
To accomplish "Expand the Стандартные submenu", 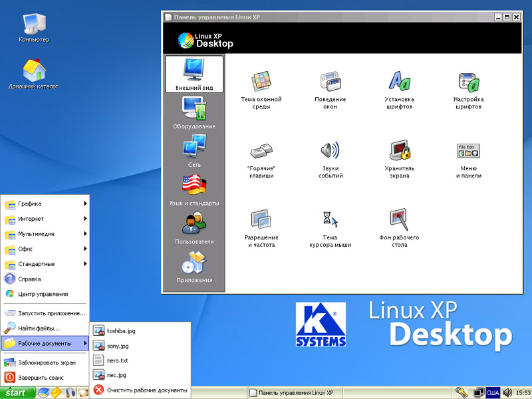I will point(45,264).
